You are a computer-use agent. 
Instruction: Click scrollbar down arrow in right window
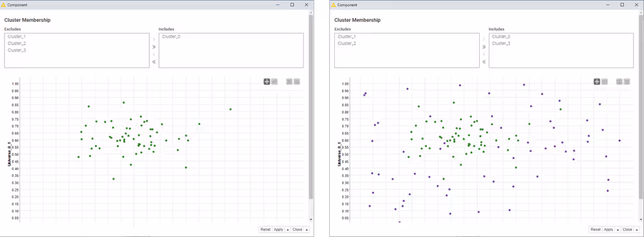click(x=641, y=220)
